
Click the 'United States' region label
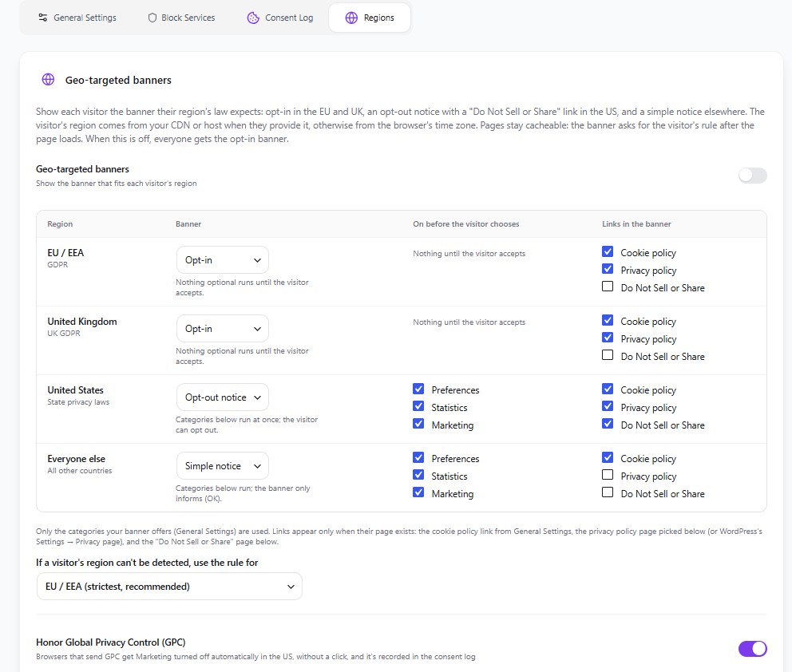tap(75, 390)
